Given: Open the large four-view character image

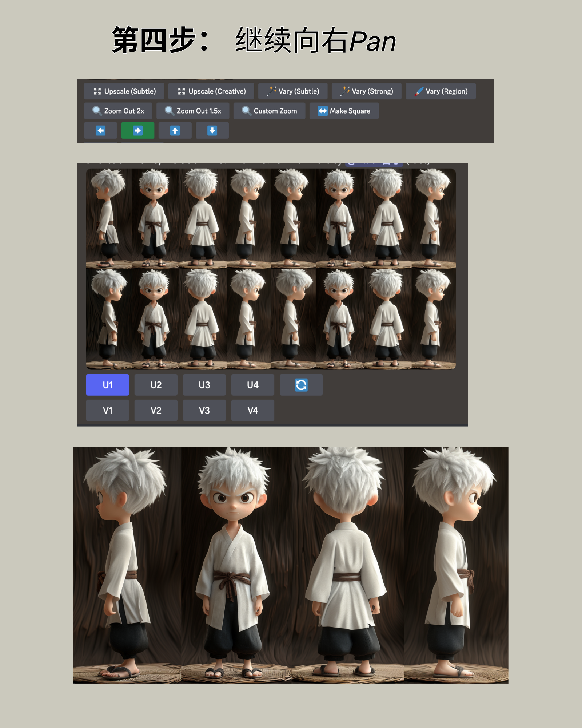Looking at the screenshot, I should [x=291, y=565].
